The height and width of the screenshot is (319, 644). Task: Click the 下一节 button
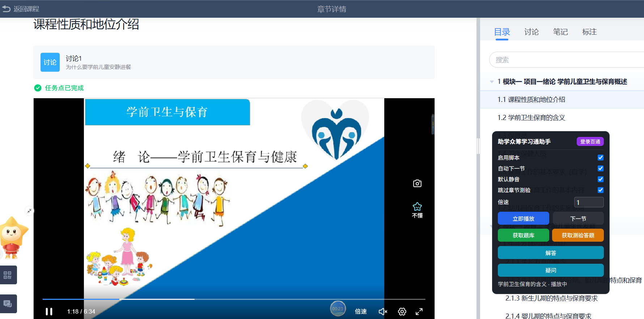click(x=578, y=219)
